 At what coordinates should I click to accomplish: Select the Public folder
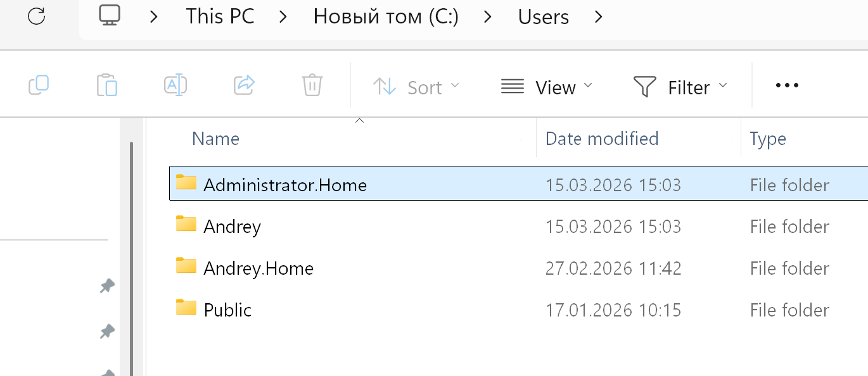point(227,310)
